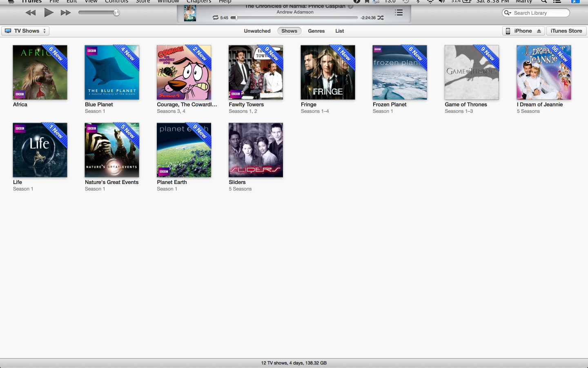Viewport: 588px width, 368px height.
Task: Open the Chapters menu in menu bar
Action: click(x=199, y=1)
